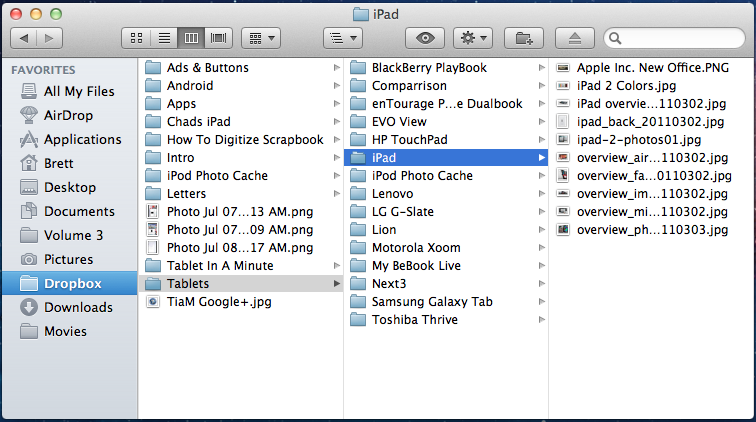The height and width of the screenshot is (422, 756).
Task: Select the enTourage Dualbook folder
Action: (x=446, y=104)
